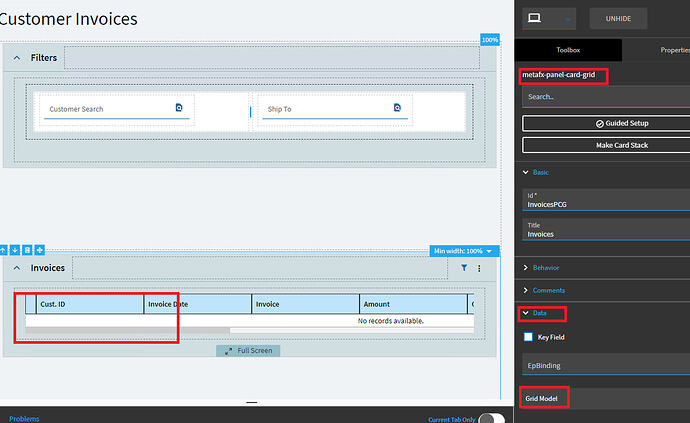Collapse the Invoices panel chevron

coord(17,268)
